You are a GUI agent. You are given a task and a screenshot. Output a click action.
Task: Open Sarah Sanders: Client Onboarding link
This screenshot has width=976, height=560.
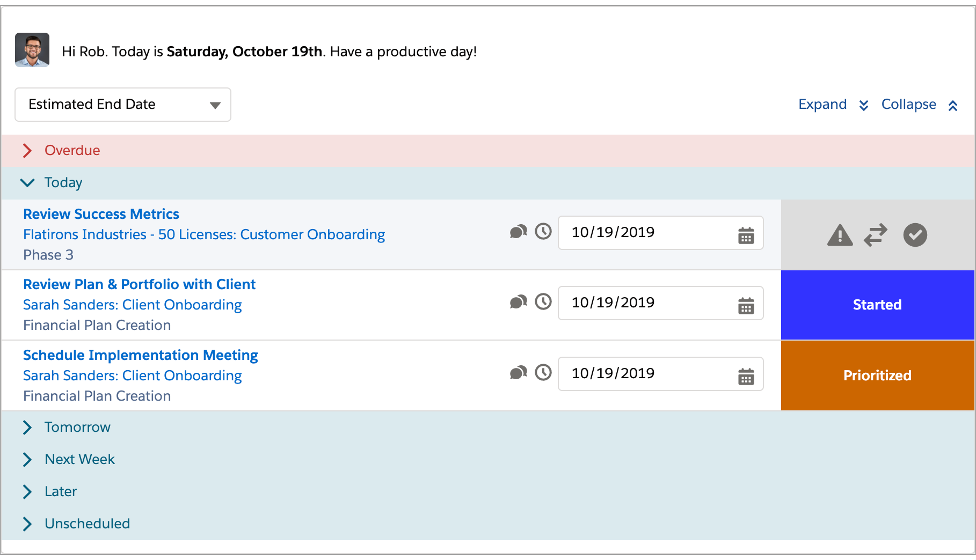click(x=132, y=305)
